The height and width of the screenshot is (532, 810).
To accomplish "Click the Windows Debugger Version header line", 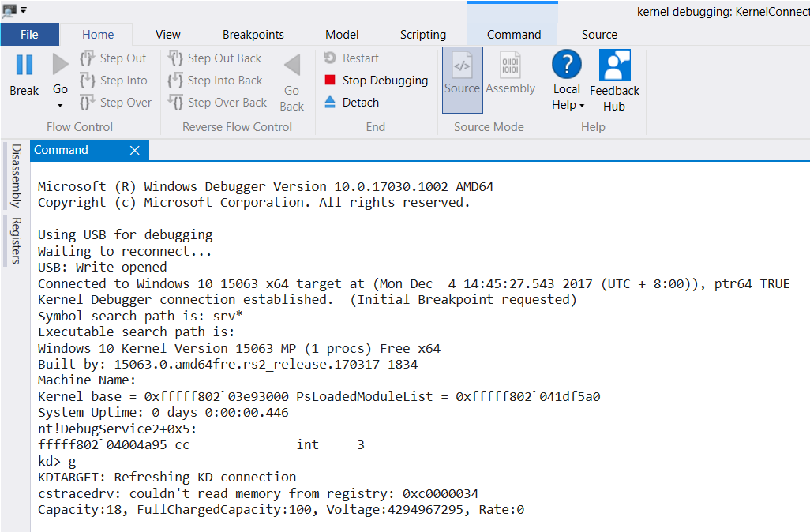I will click(x=265, y=186).
